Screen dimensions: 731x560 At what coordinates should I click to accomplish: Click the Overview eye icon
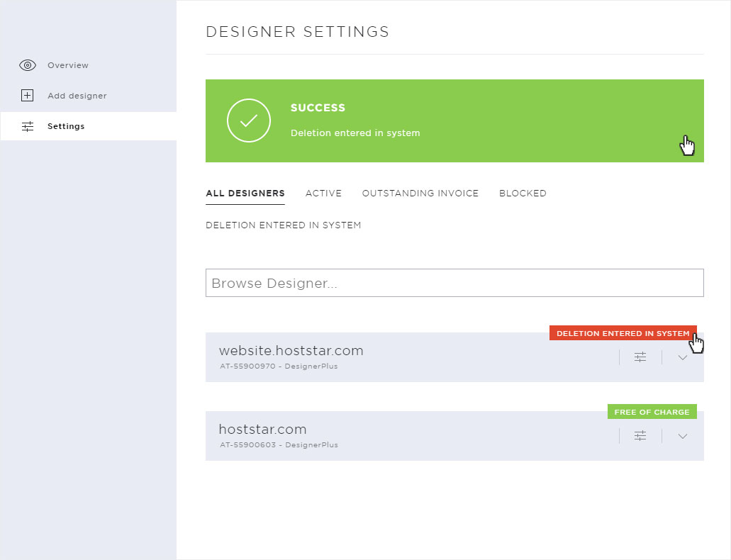[28, 65]
